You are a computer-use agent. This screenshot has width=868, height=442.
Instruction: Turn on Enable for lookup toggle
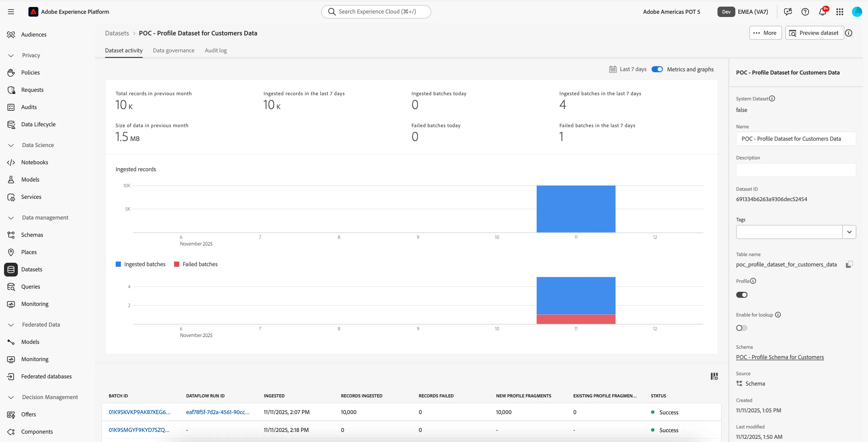click(x=741, y=328)
